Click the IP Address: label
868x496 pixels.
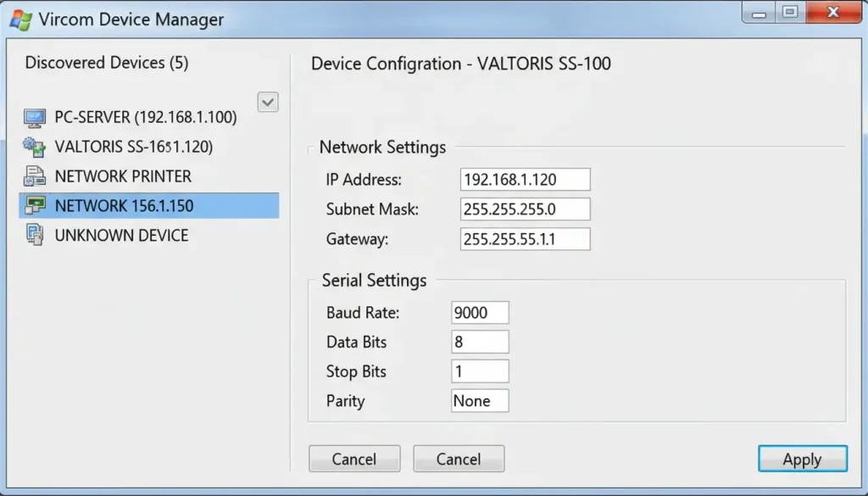click(364, 180)
